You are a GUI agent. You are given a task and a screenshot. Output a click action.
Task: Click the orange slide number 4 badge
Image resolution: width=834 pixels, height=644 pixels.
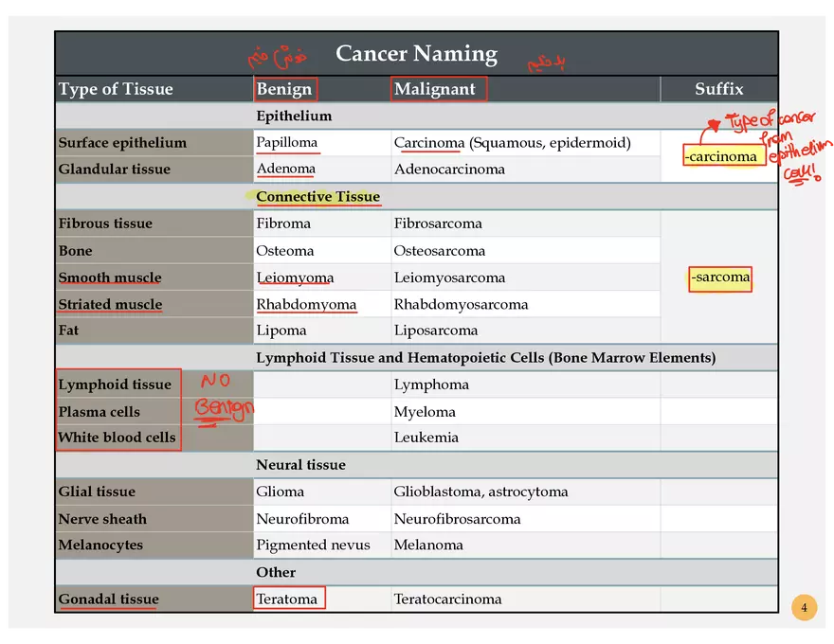coord(804,607)
